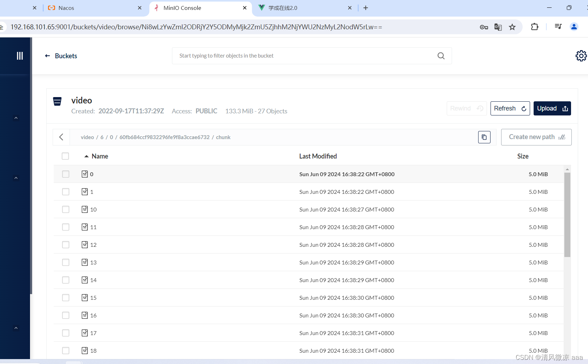The image size is (588, 364).
Task: Open the settings gear icon in the console
Action: pos(581,56)
